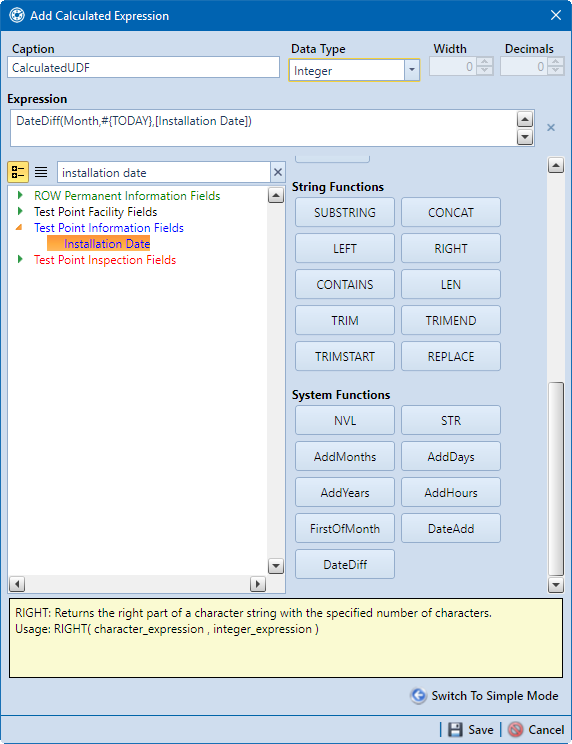Image resolution: width=572 pixels, height=744 pixels.
Task: Expand Test Point Inspection Fields
Action: coord(20,259)
